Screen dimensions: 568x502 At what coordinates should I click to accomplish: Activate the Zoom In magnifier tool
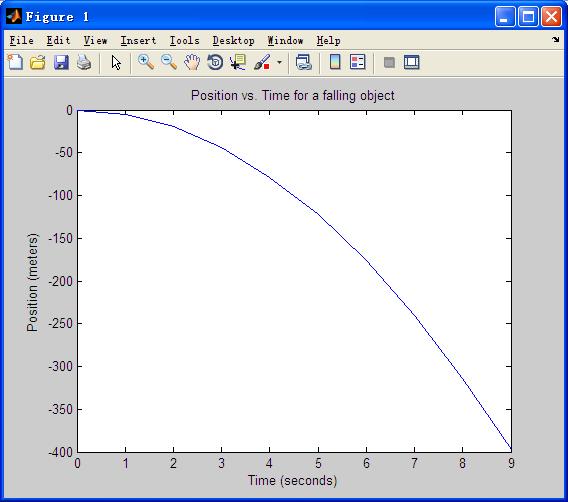[146, 62]
